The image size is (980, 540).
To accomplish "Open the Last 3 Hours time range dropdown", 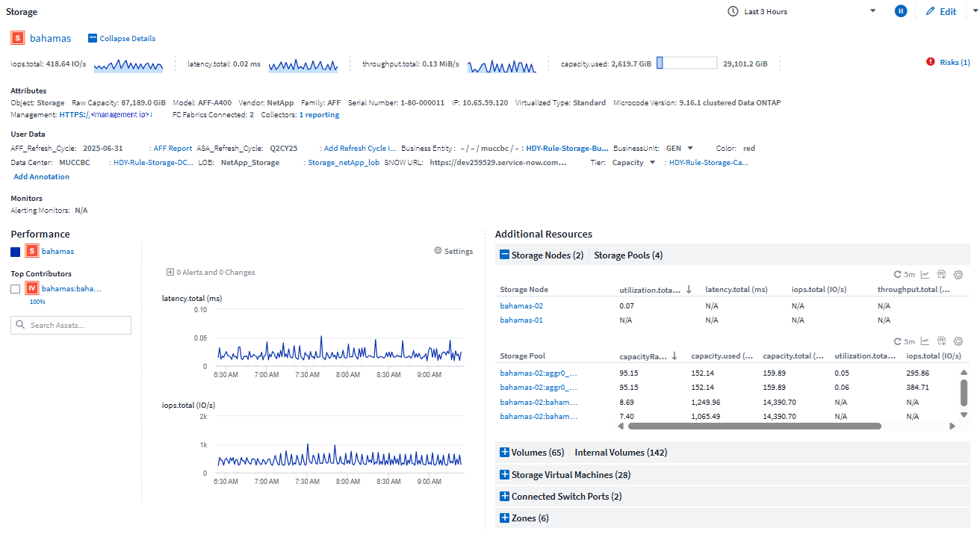I will 872,11.
